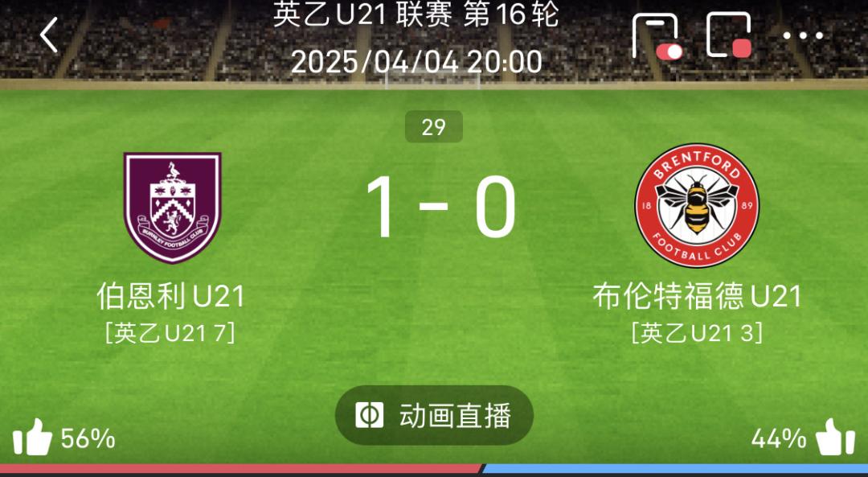View Burnley's 英乙U21 7 league ranking
This screenshot has height=477, width=868.
click(170, 333)
